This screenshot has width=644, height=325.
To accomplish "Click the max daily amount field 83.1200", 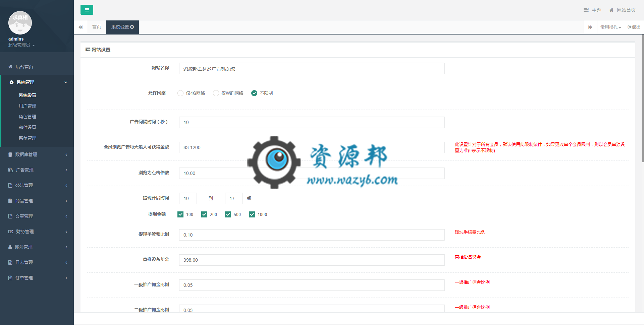I will point(312,147).
